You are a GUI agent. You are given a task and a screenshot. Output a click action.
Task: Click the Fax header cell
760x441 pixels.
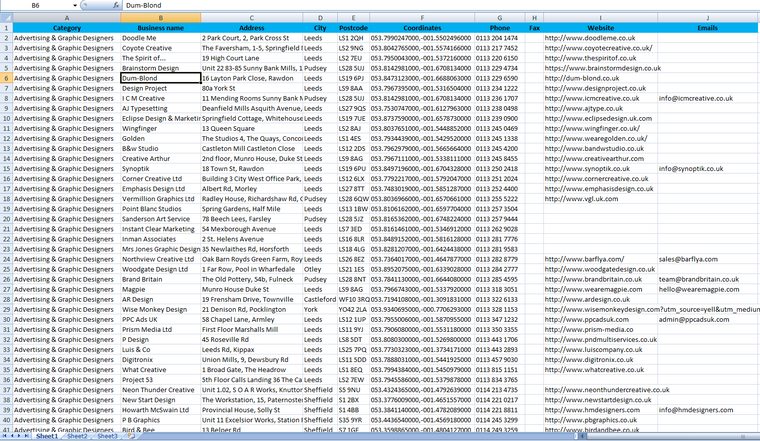click(534, 28)
